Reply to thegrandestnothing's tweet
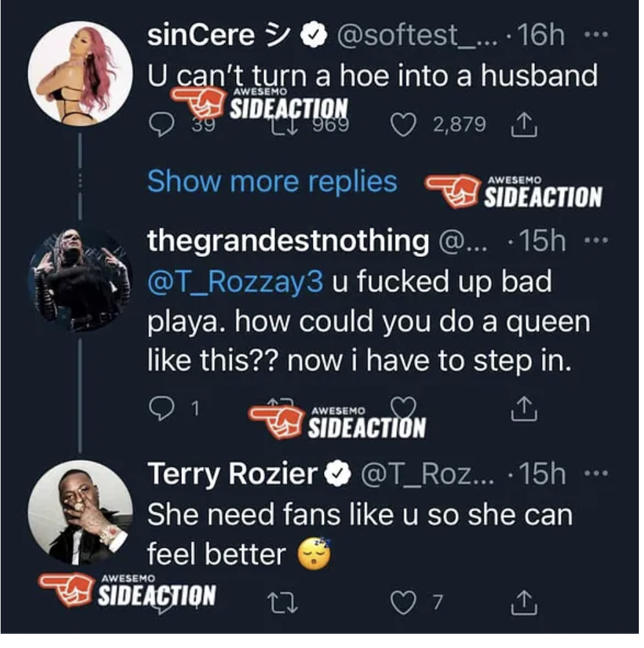This screenshot has height=648, width=644. coord(159,409)
